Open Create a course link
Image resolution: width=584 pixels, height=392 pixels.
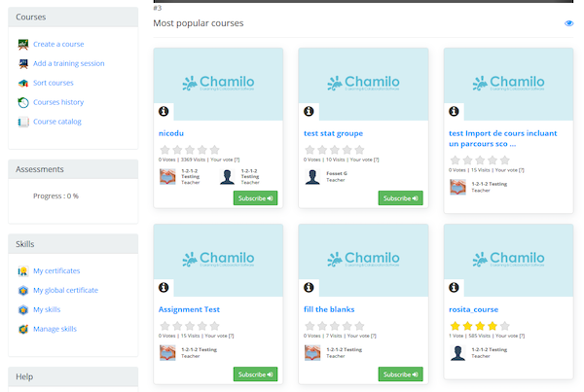(58, 45)
